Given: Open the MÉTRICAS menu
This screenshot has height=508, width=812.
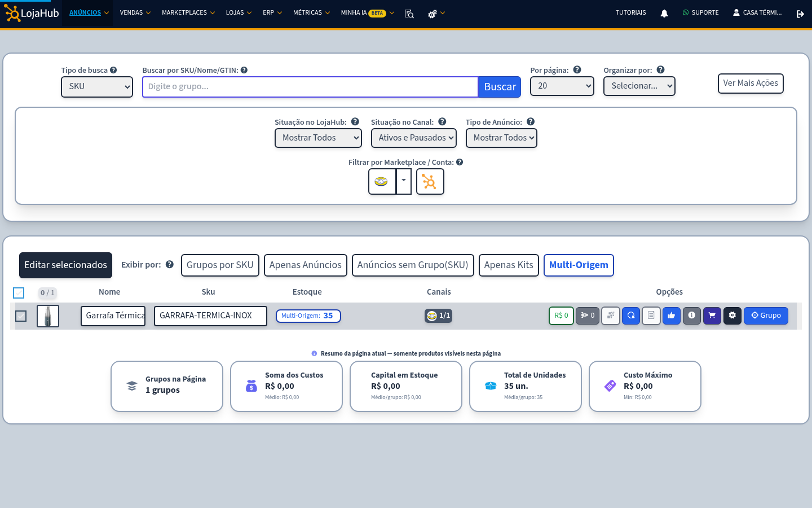Looking at the screenshot, I should [x=311, y=12].
